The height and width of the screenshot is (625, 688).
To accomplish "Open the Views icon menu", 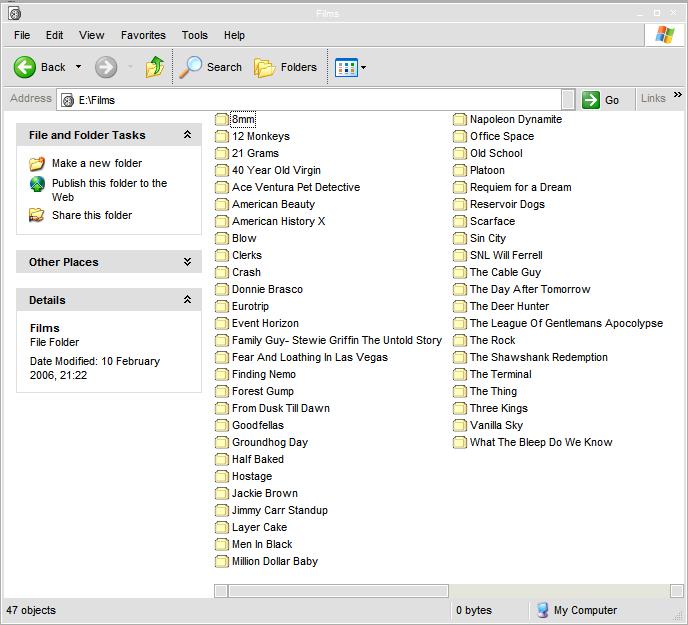I will click(x=346, y=68).
